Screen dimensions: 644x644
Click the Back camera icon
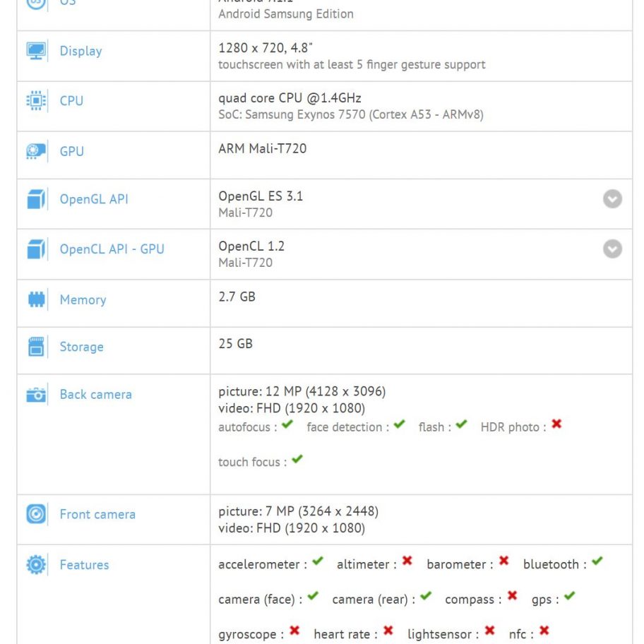[x=36, y=395]
